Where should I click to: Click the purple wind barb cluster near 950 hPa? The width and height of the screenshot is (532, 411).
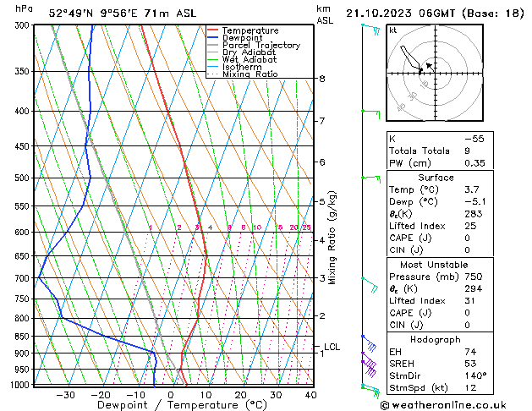point(369,365)
